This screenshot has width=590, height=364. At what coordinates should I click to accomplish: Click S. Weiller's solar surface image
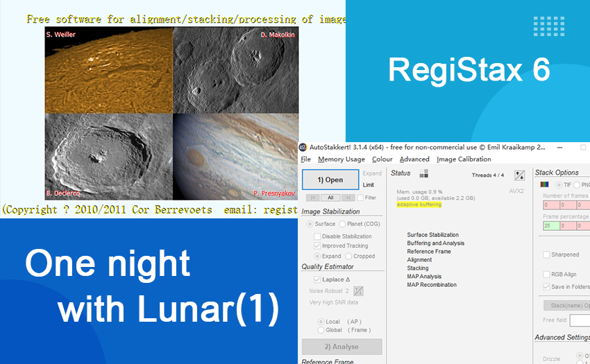click(x=109, y=70)
